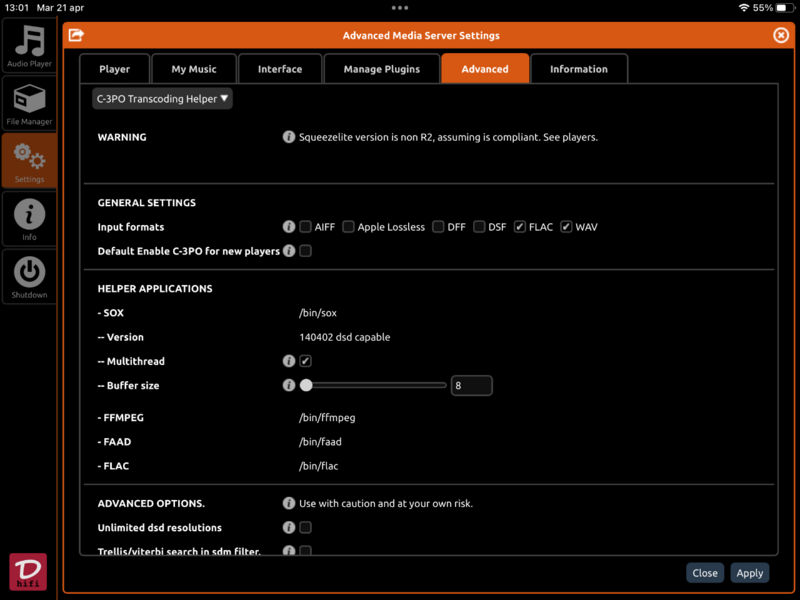Switch to the Interface tab
800x600 pixels.
tap(280, 68)
